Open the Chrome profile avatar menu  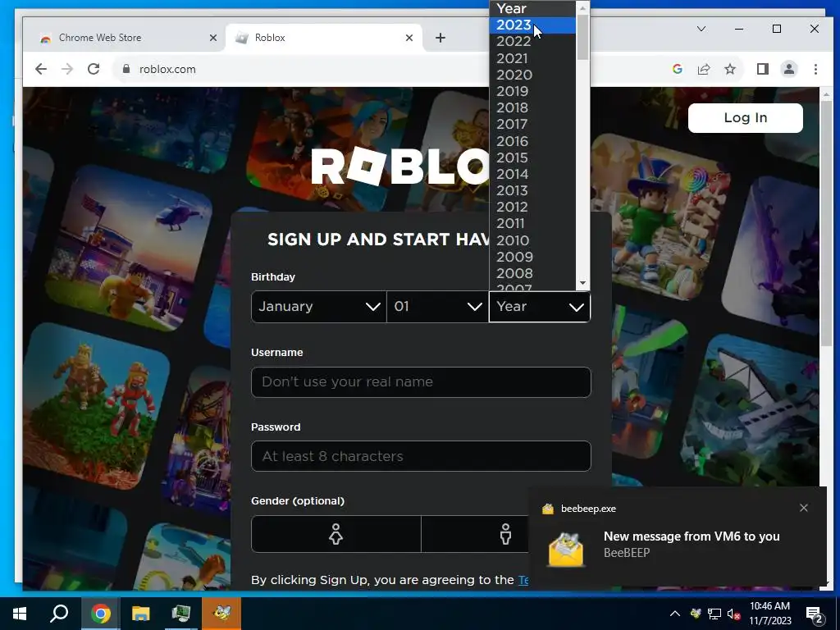[788, 69]
